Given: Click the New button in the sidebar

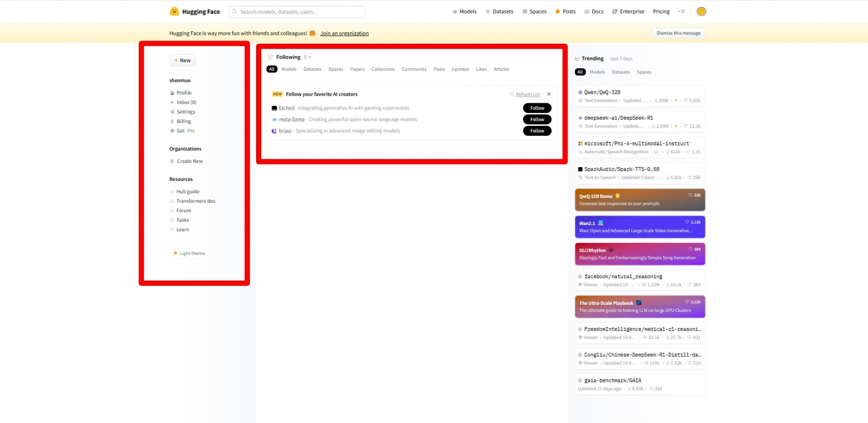Looking at the screenshot, I should tap(183, 60).
